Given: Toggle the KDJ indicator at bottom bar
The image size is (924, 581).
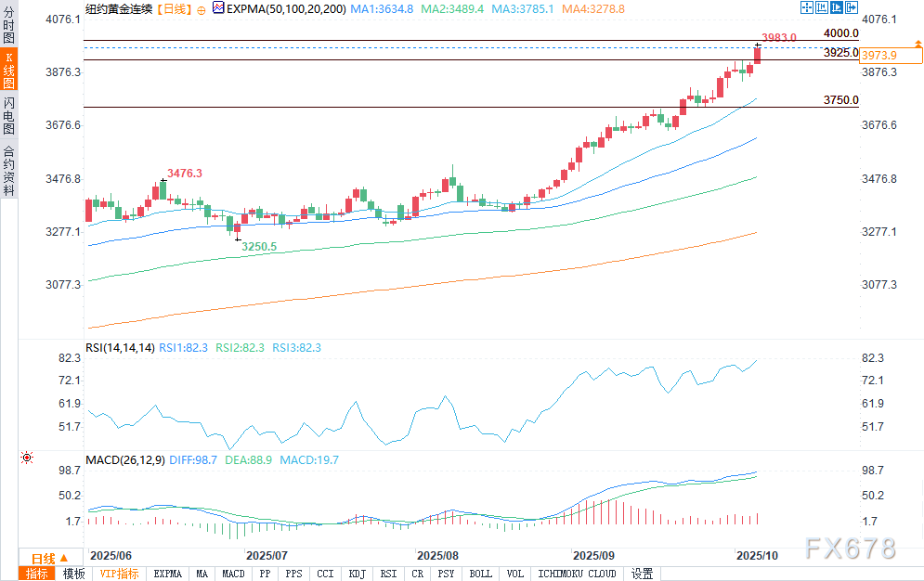Looking at the screenshot, I should pos(357,574).
